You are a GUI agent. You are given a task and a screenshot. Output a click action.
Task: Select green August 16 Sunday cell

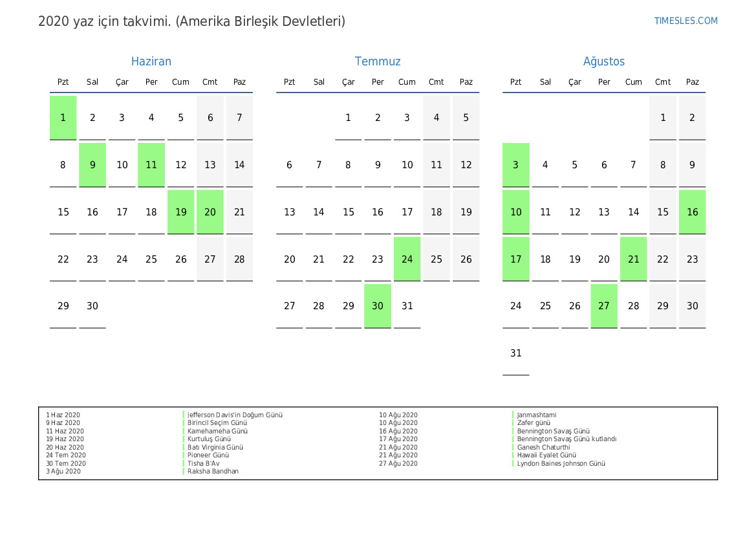coord(693,212)
